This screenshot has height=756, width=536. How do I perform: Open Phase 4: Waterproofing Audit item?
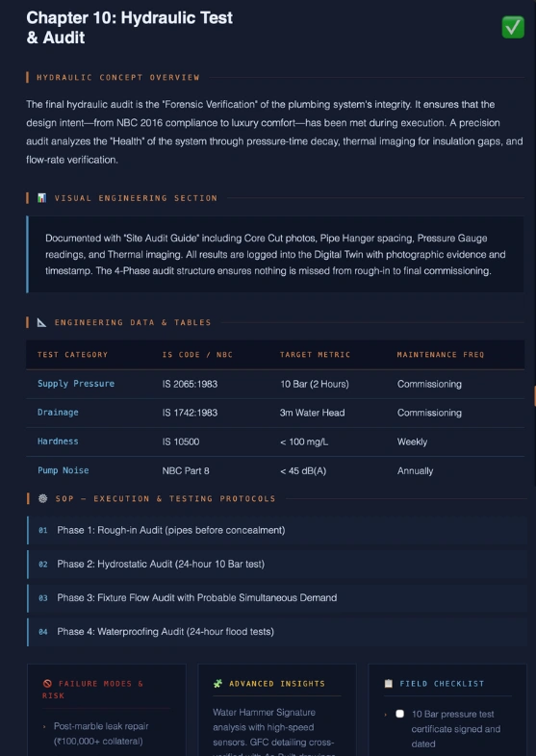tap(277, 632)
